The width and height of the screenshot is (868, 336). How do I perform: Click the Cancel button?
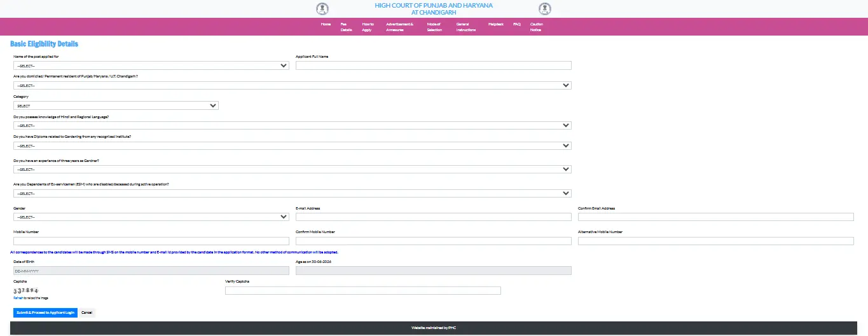click(87, 312)
